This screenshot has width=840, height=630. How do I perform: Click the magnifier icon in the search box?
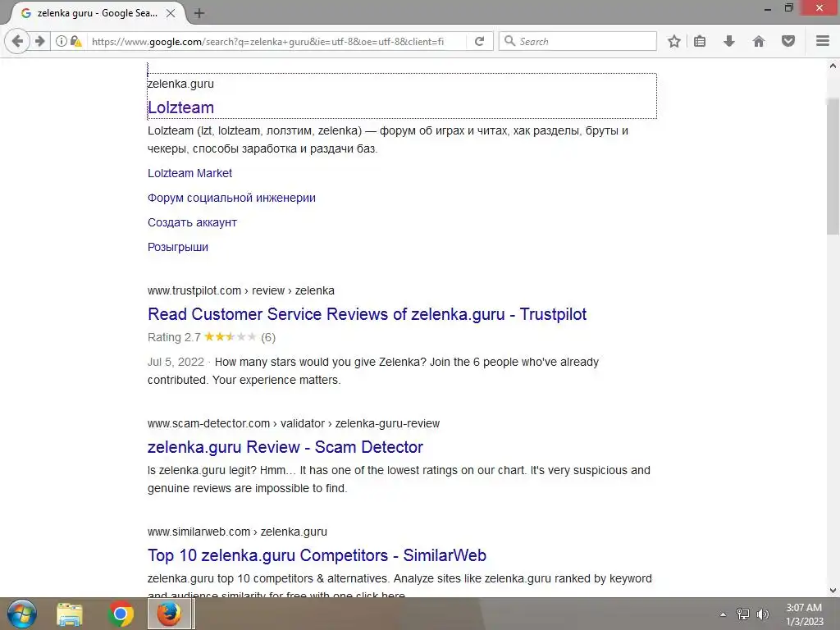click(509, 41)
